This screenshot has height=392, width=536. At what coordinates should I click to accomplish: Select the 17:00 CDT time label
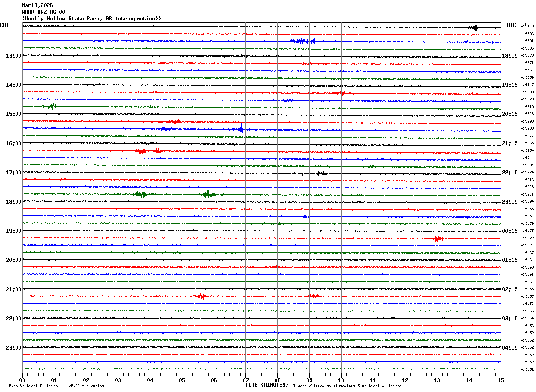coord(14,173)
